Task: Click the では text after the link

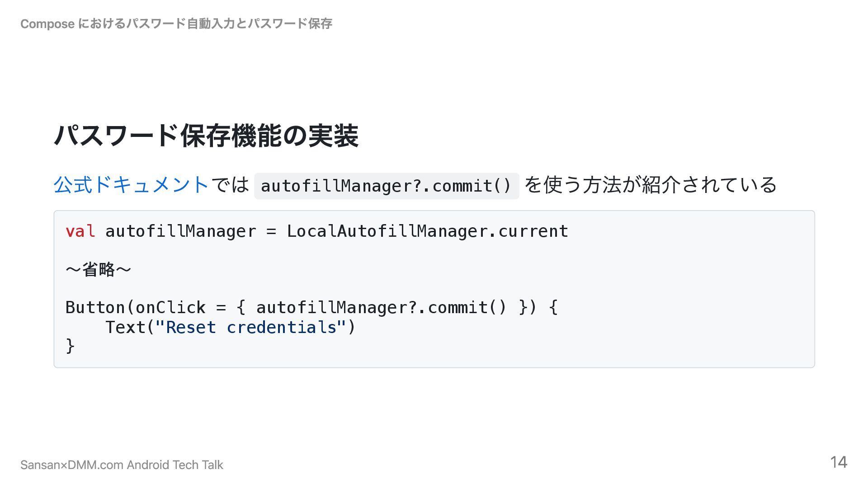Action: click(230, 185)
